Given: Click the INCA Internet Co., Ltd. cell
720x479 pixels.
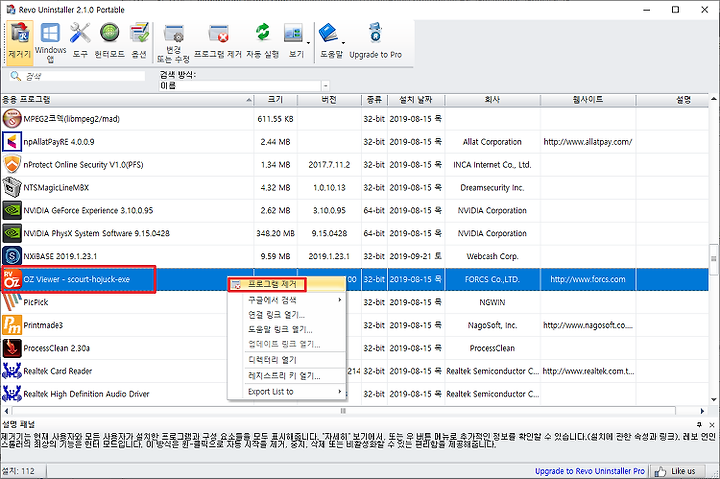Looking at the screenshot, I should click(492, 165).
